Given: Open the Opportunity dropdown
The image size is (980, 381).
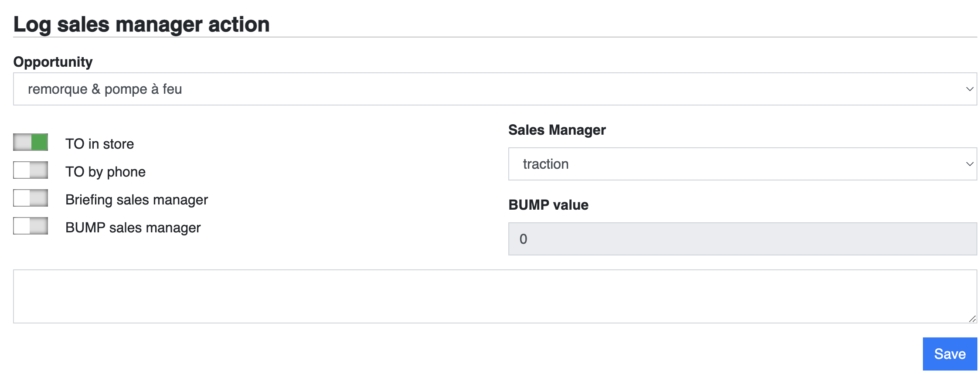Looking at the screenshot, I should click(495, 89).
